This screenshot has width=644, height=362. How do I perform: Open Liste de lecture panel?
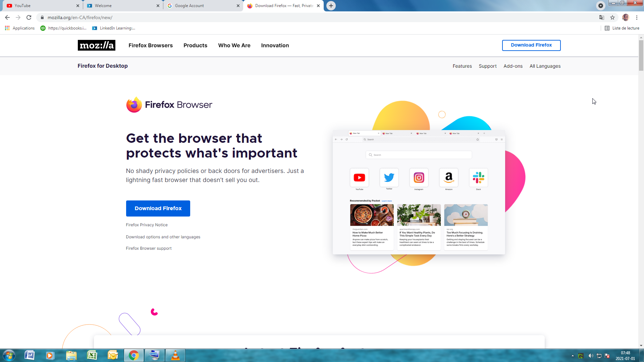tap(622, 28)
